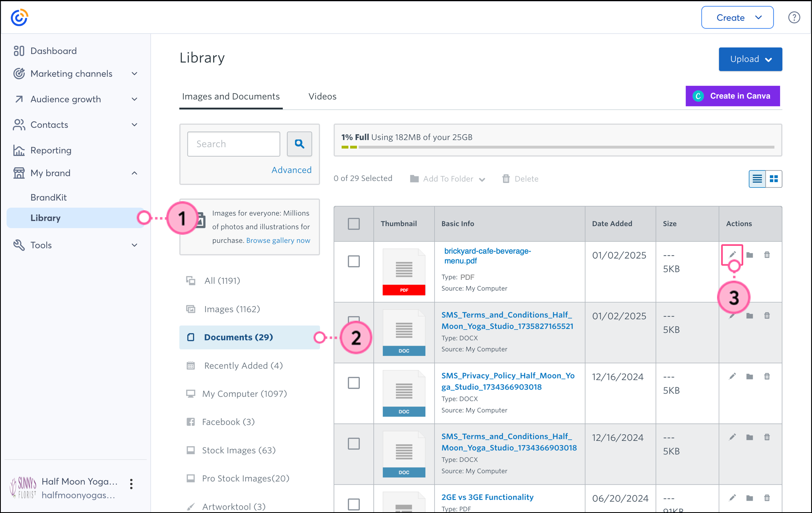
Task: Open 2GE vs 3GE Functionality link
Action: coord(487,497)
